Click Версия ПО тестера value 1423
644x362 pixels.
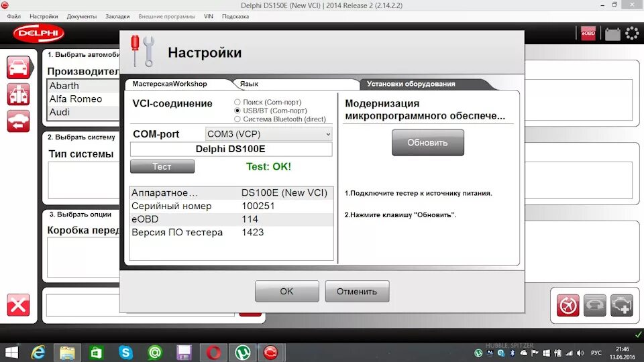[x=253, y=233]
